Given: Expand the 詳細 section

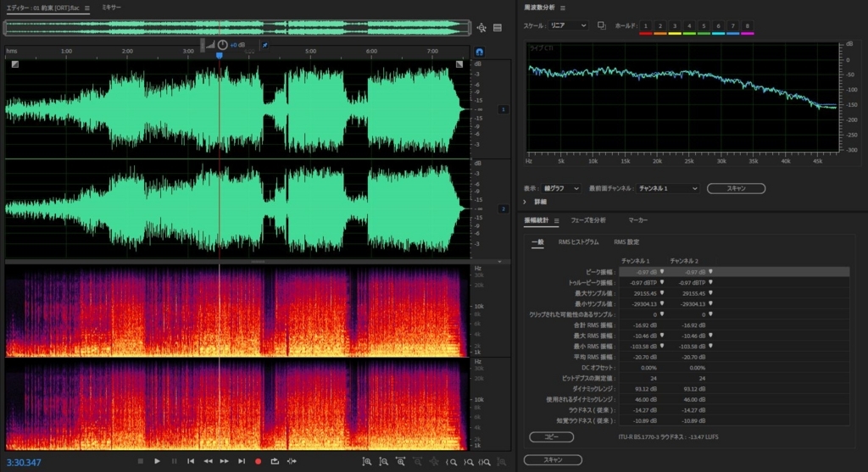Looking at the screenshot, I should [525, 202].
